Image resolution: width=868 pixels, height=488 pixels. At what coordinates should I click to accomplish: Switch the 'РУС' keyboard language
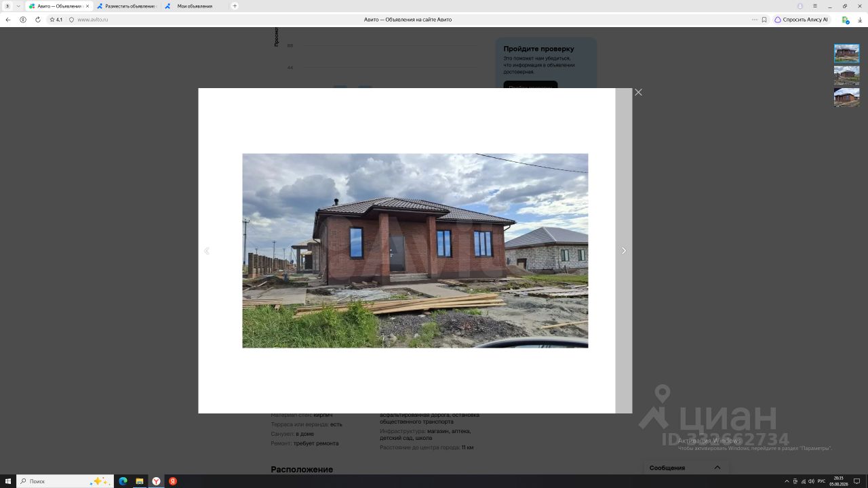click(821, 481)
